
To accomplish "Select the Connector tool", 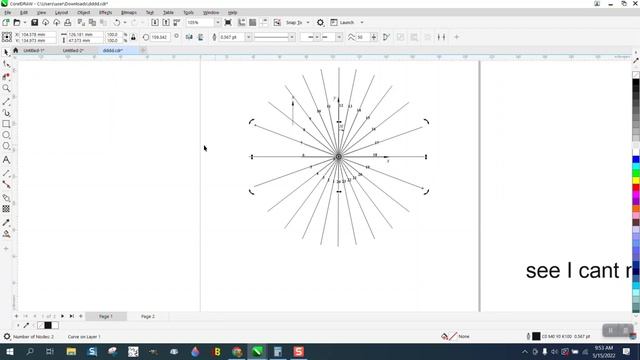I will click(6, 185).
